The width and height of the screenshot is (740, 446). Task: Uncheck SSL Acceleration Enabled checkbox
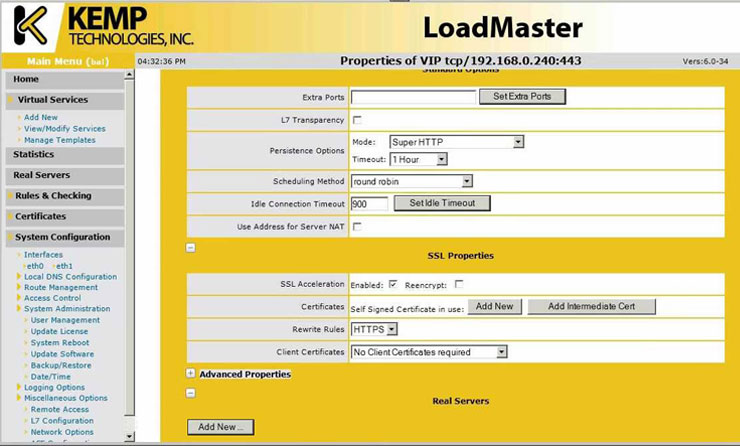point(393,284)
